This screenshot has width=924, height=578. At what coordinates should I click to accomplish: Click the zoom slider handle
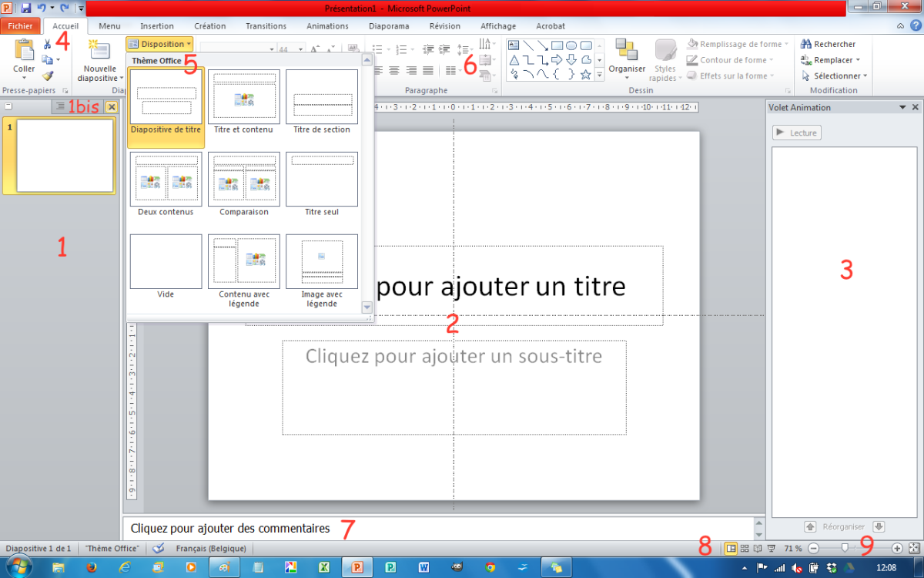pyautogui.click(x=845, y=548)
